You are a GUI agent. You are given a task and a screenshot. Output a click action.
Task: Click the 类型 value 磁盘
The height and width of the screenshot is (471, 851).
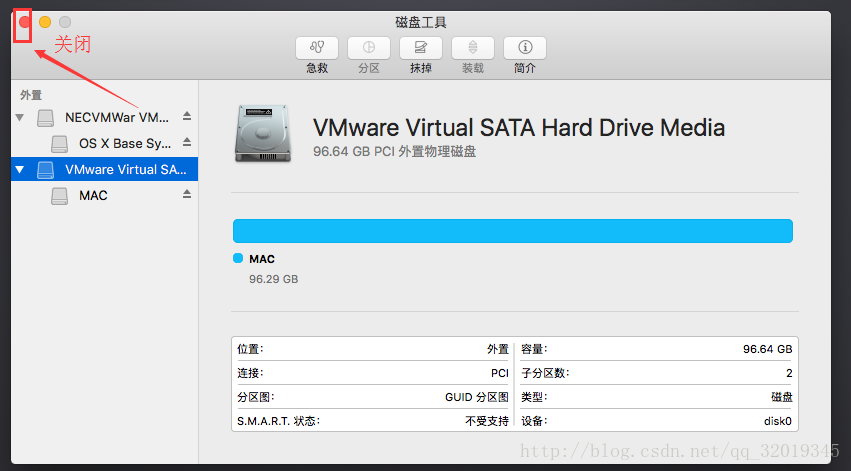(x=782, y=397)
